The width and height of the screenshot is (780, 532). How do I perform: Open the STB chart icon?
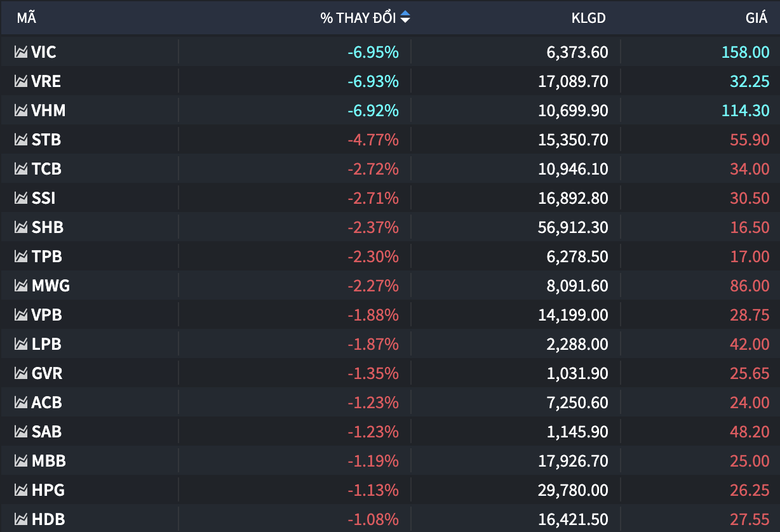[x=21, y=140]
